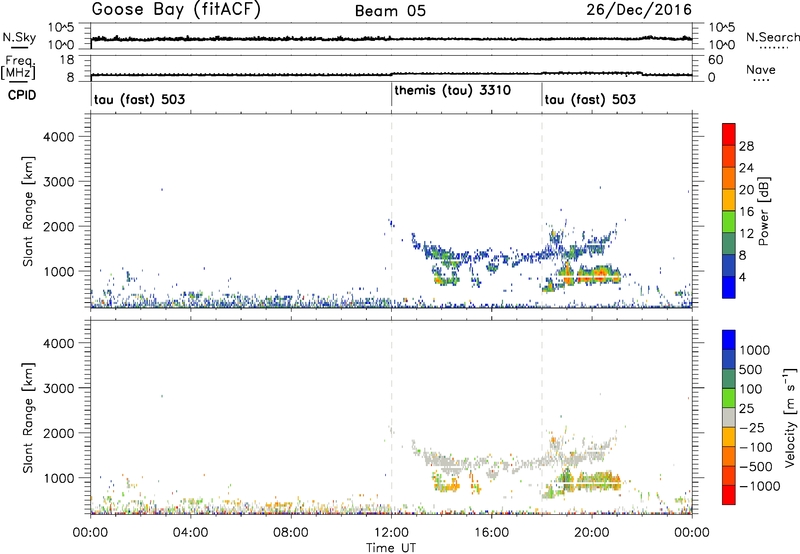Screen dimensions: 800x554
Task: Click the '-1000' label on the Velocity color bar
Action: (760, 486)
